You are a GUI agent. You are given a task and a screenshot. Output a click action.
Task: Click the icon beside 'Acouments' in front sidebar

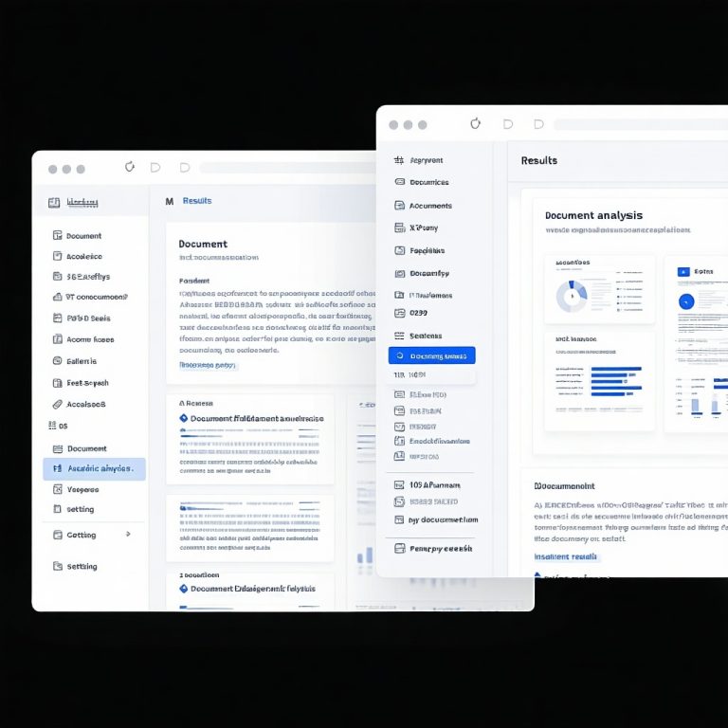[x=399, y=205]
